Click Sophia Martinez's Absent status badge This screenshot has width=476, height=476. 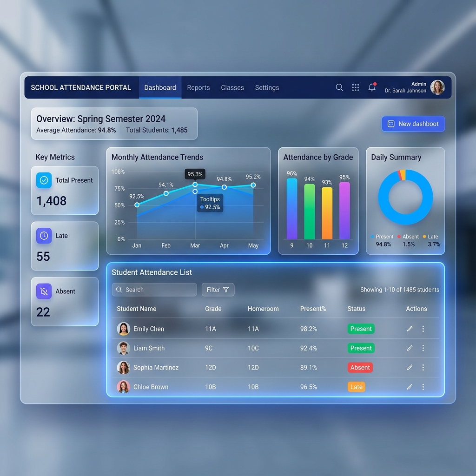coord(360,368)
